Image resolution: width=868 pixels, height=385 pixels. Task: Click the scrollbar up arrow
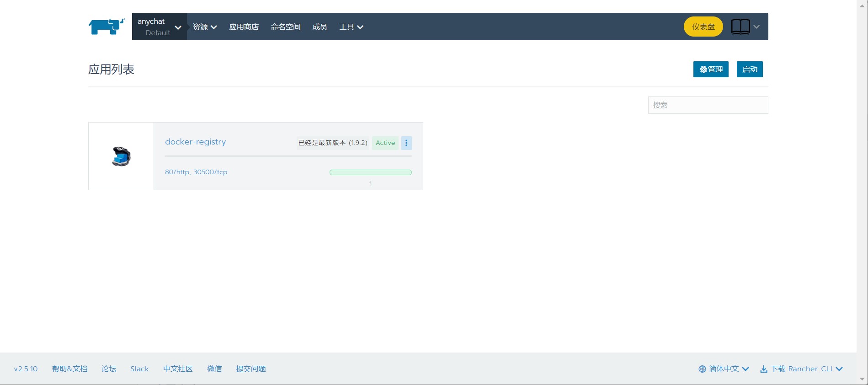point(862,6)
